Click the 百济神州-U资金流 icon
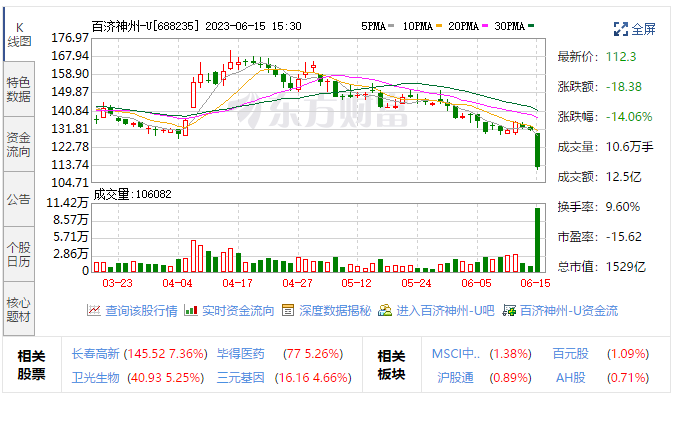This screenshot has height=421, width=675. [509, 310]
